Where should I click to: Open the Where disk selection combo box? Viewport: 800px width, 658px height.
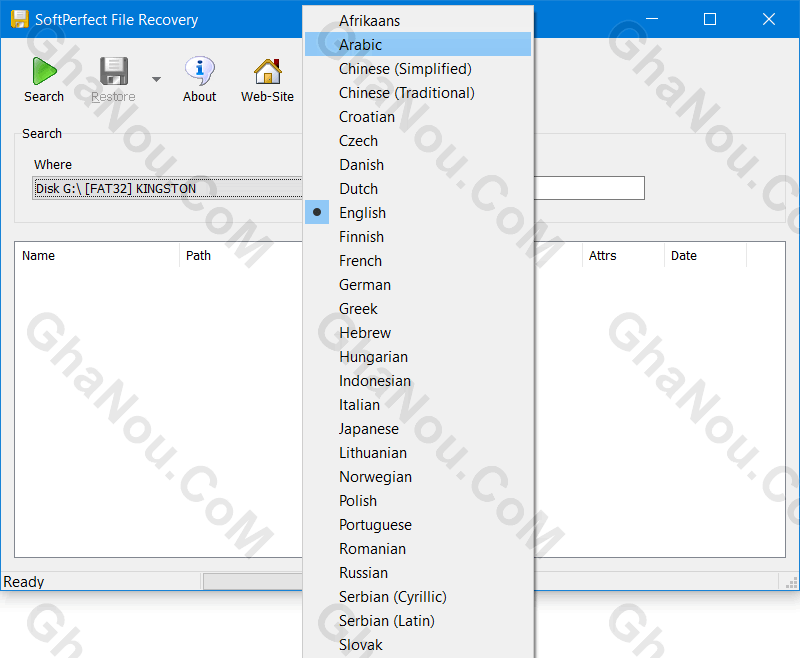click(x=167, y=188)
